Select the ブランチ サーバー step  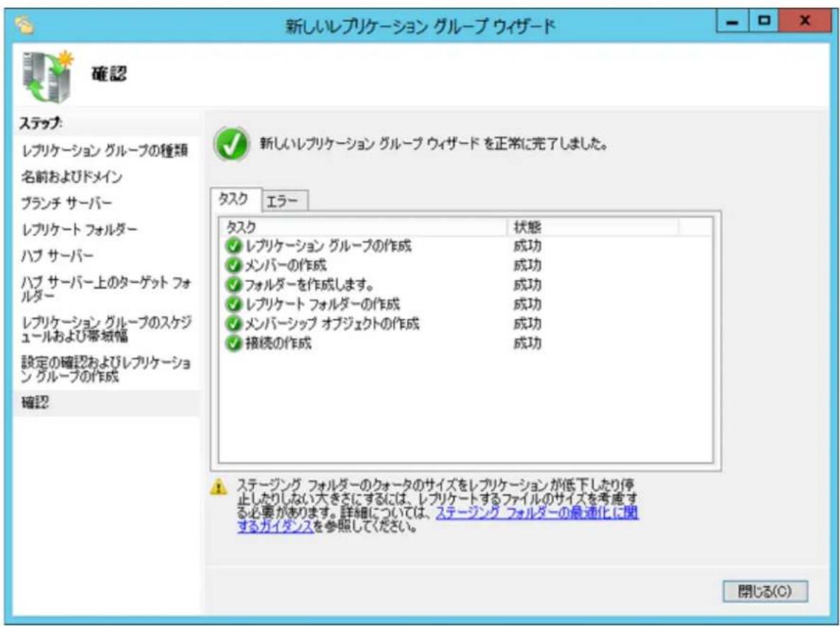coord(67,203)
